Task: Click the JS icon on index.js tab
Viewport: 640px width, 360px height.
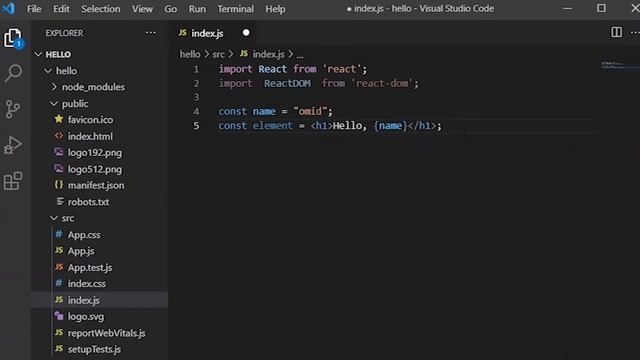Action: click(x=183, y=33)
